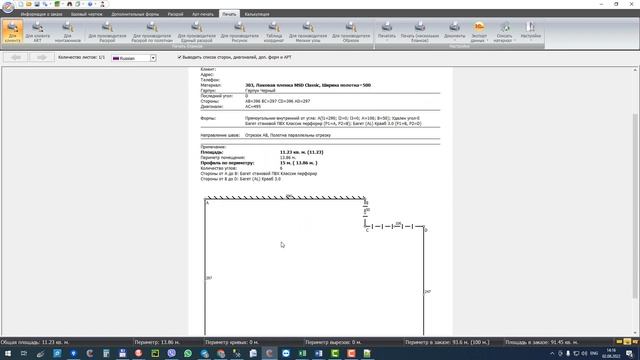Click the "Печатать" printer button

[x=387, y=31]
